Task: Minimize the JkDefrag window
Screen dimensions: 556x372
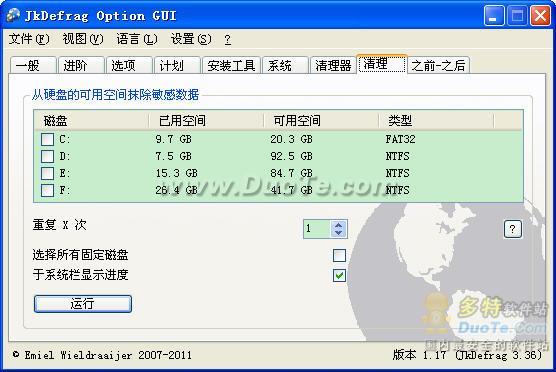Action: pos(494,16)
